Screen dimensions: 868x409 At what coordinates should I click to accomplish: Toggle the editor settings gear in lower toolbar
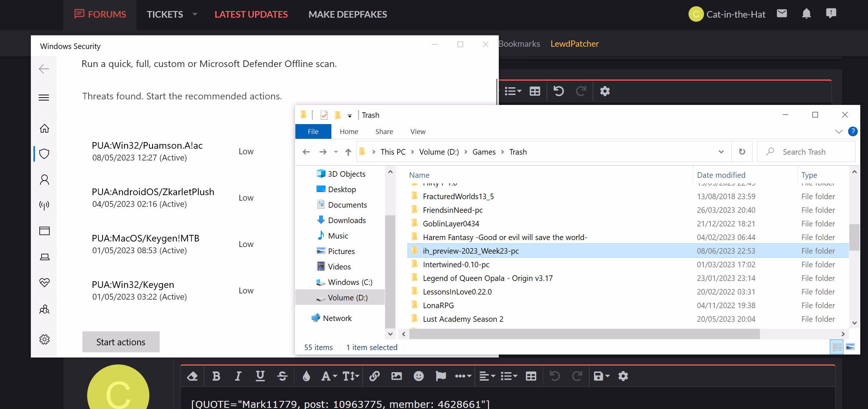[x=623, y=376]
